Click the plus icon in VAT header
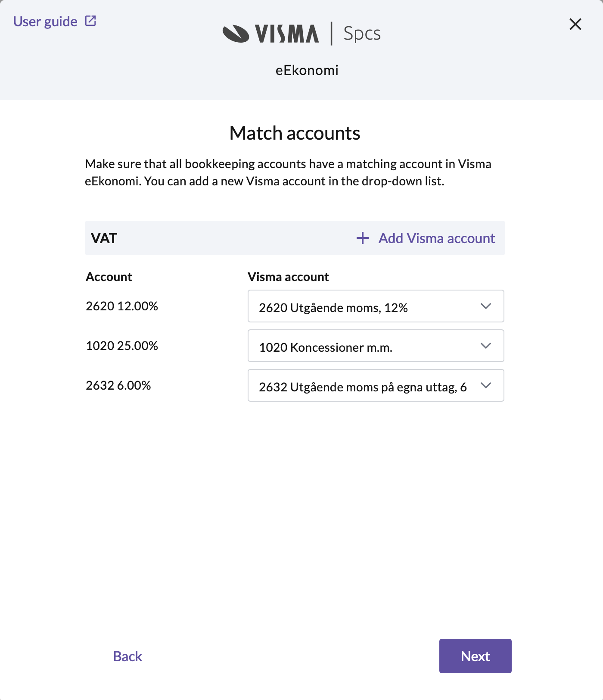Viewport: 603px width, 700px height. [363, 238]
